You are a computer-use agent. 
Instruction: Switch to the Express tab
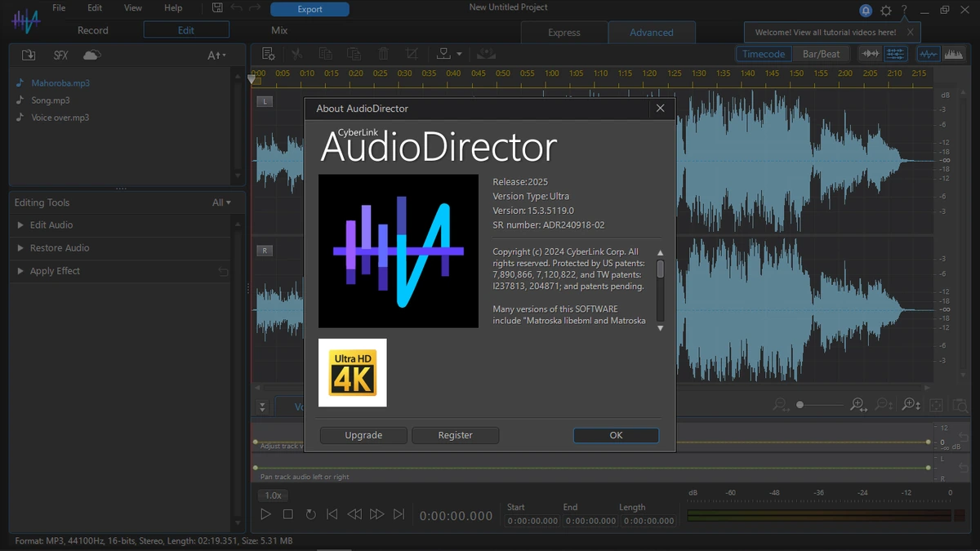564,33
